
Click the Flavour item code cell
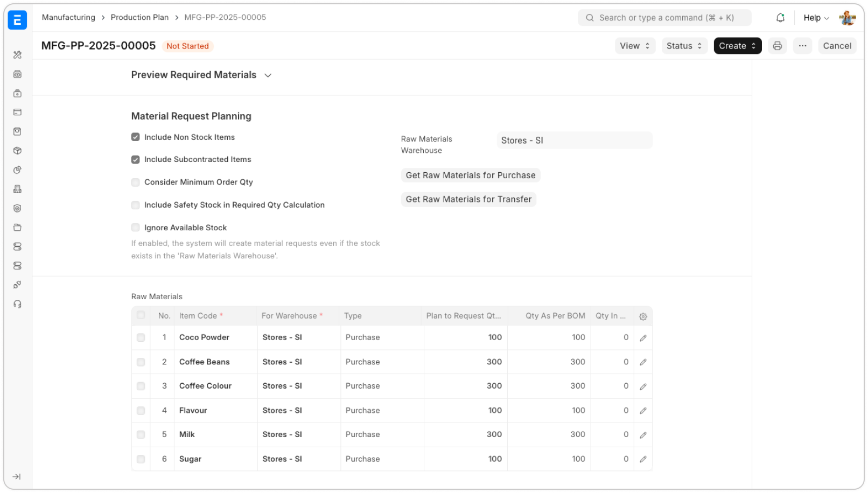[215, 411]
